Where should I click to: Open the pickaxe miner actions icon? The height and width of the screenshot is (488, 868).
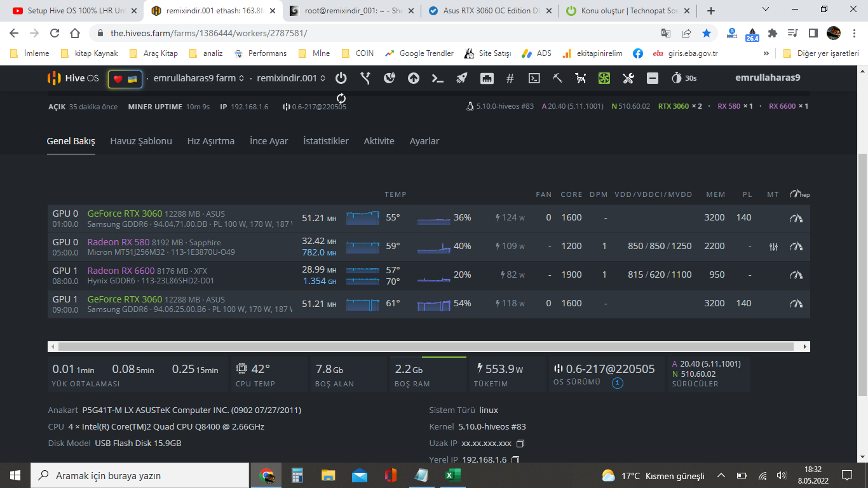click(x=557, y=78)
